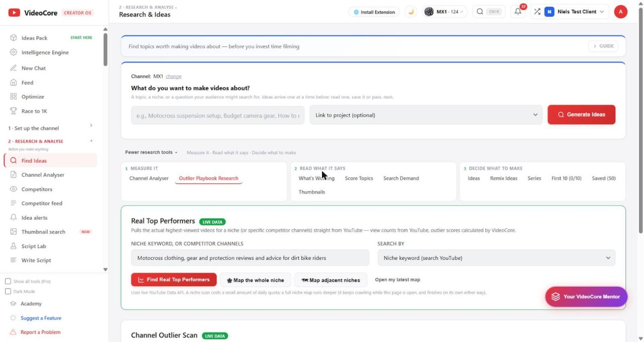644x342 pixels.
Task: Switch to the Score Topics tab
Action: click(x=359, y=178)
